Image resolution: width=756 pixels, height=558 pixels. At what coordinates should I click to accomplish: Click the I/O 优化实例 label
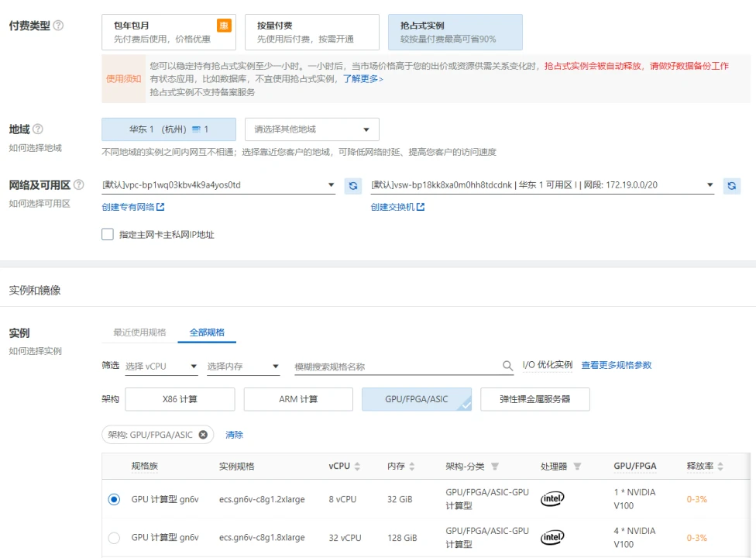(547, 365)
